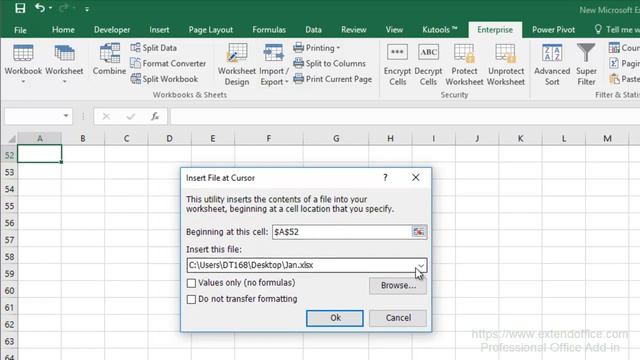Expand the Insert this file path dropdown
Screen dimensions: 640x360
[x=421, y=265]
